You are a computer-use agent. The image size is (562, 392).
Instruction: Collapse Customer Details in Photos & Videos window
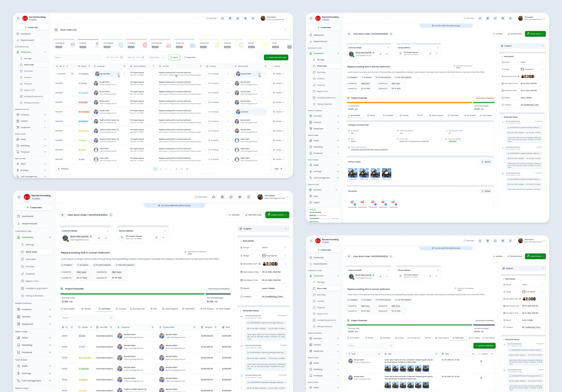(388, 48)
